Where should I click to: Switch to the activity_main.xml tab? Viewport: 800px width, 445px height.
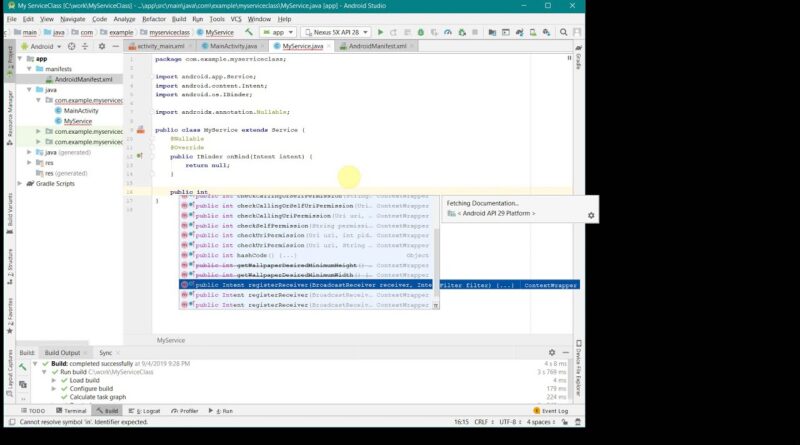click(160, 46)
